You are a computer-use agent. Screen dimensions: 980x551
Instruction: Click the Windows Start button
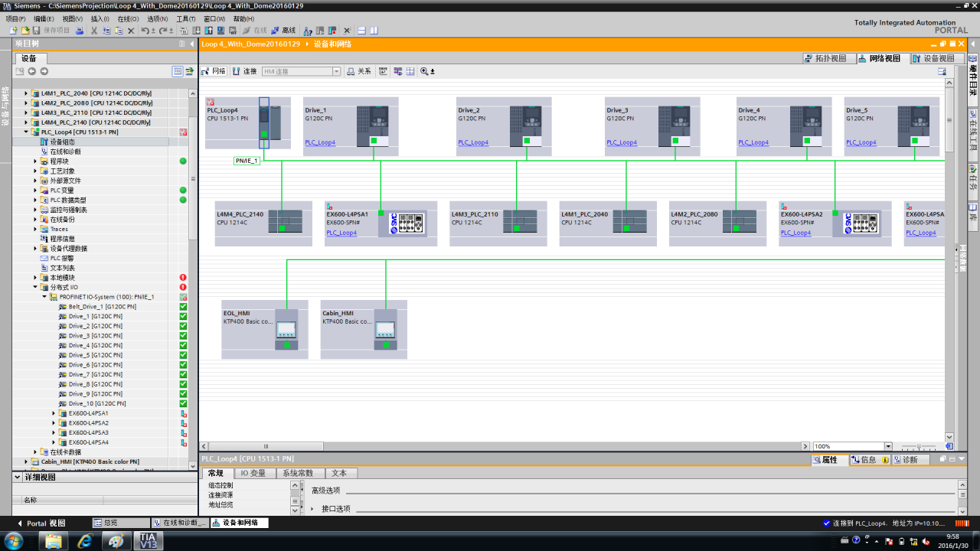(14, 540)
